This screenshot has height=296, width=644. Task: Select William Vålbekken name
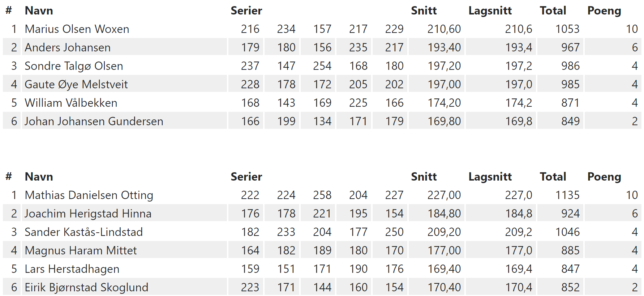coord(71,103)
